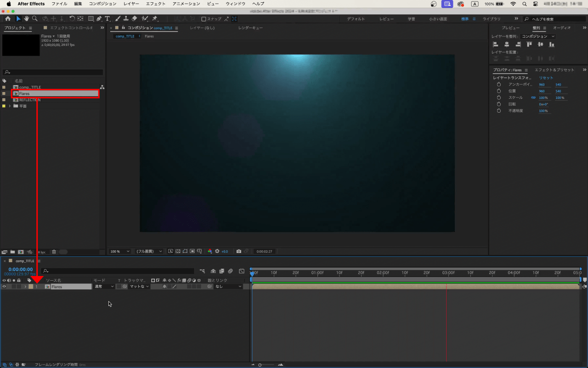Select the Brush tool
The width and height of the screenshot is (588, 368).
tap(118, 19)
